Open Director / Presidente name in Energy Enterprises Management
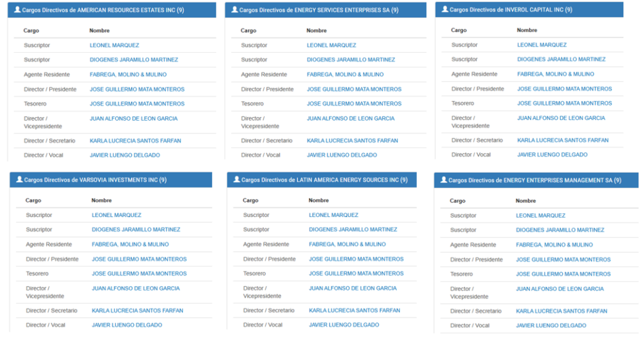 point(563,260)
